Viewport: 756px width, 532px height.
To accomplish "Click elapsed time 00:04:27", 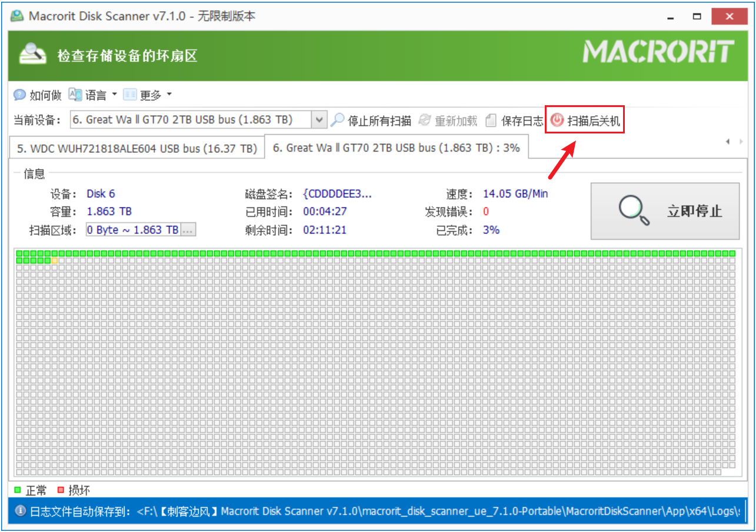I will click(x=325, y=212).
